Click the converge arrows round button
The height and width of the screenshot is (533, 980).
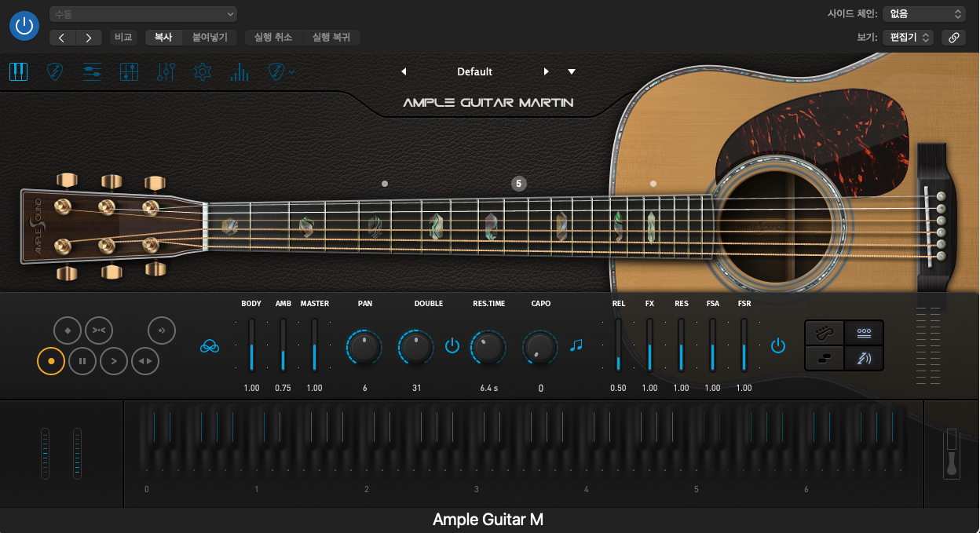99,330
